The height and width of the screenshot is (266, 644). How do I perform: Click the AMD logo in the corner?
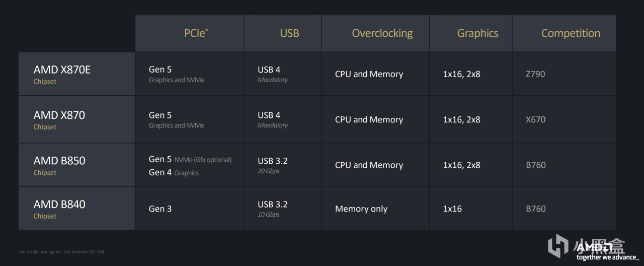(x=594, y=247)
